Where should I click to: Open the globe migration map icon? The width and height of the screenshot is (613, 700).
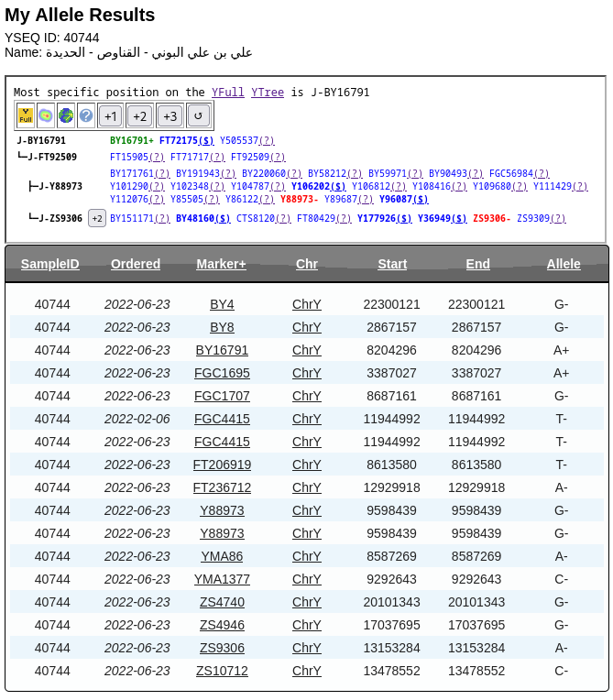coord(66,116)
